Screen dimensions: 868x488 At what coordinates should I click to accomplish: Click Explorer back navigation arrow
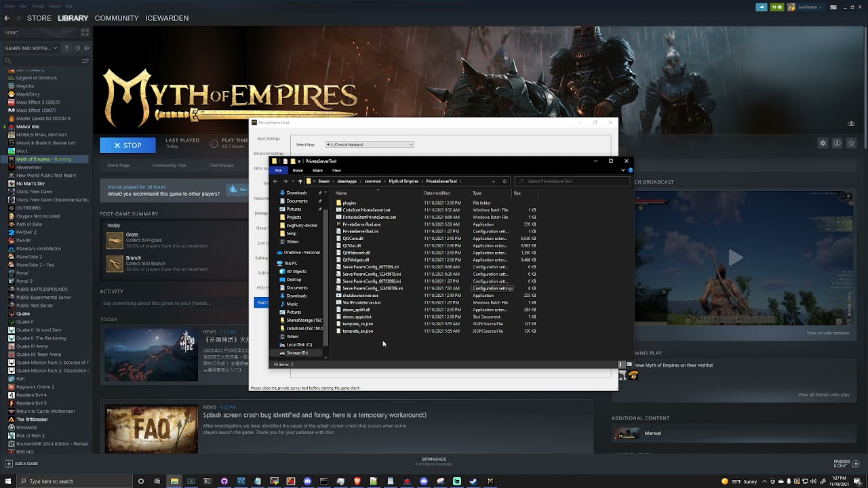pos(275,181)
